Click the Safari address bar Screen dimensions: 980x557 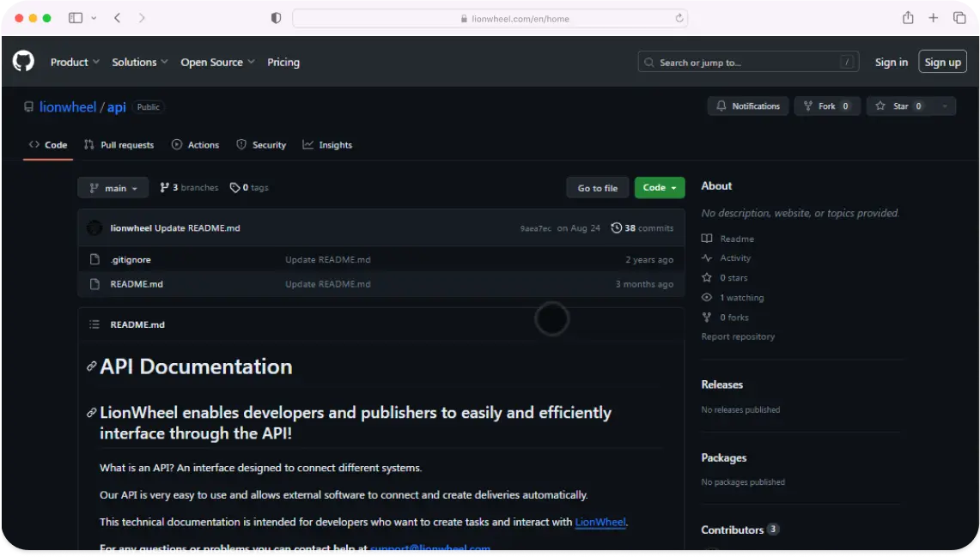point(490,17)
